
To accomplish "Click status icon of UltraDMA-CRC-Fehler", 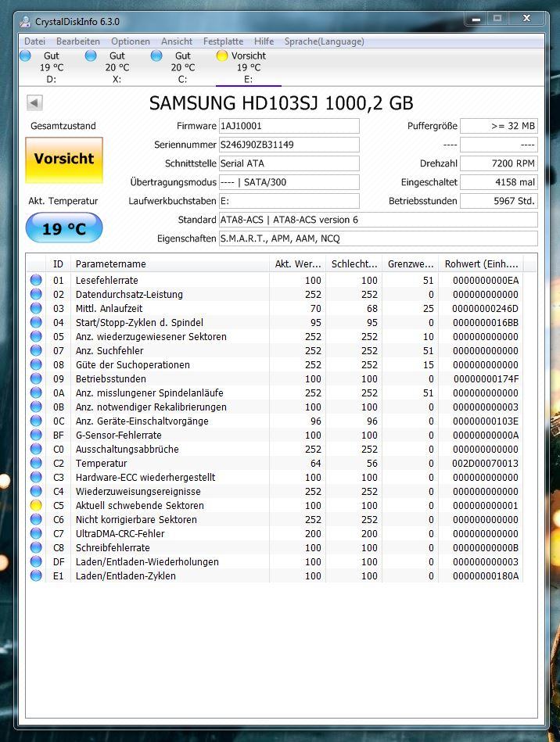I will 36,533.
